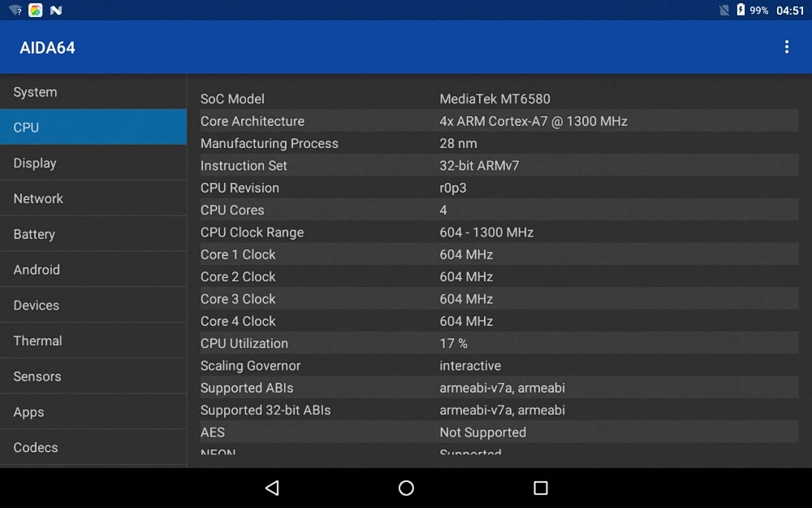
Task: Tap the battery charging icon
Action: point(741,9)
